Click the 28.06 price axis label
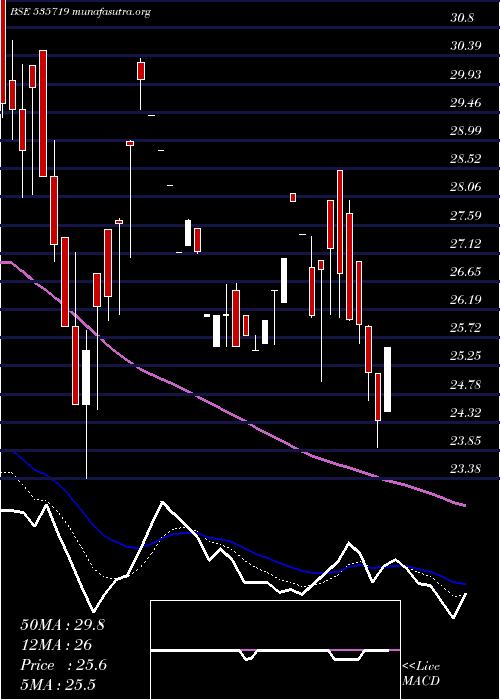 466,187
